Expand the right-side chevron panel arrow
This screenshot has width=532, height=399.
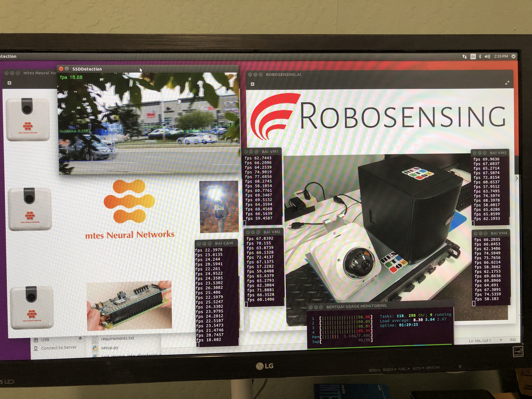(x=517, y=179)
